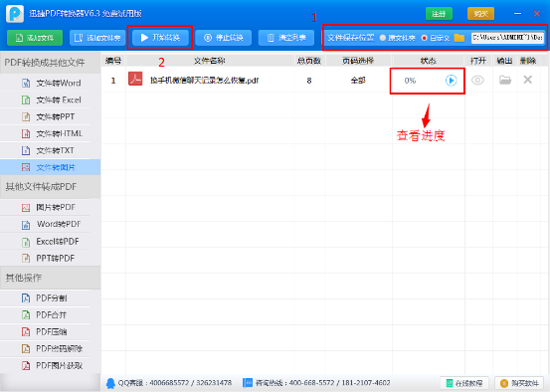Click the 购买软件 button

[519, 383]
